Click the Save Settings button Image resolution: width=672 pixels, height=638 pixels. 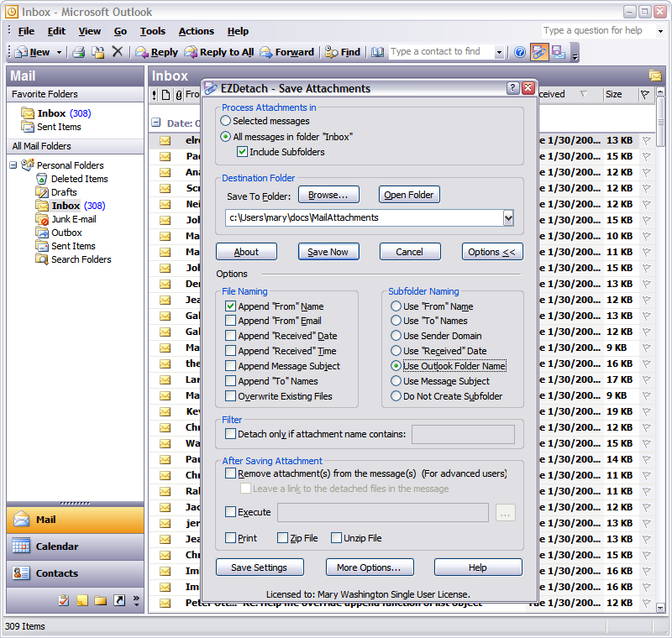click(260, 567)
